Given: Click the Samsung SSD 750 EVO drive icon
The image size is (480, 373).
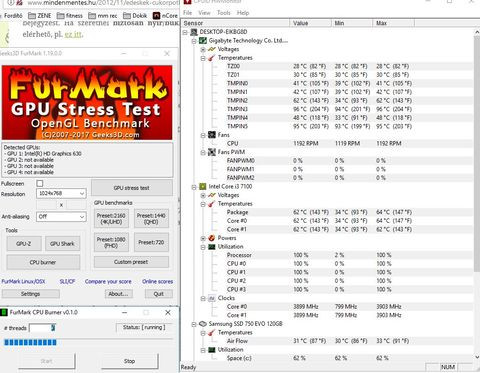Looking at the screenshot, I should point(203,324).
